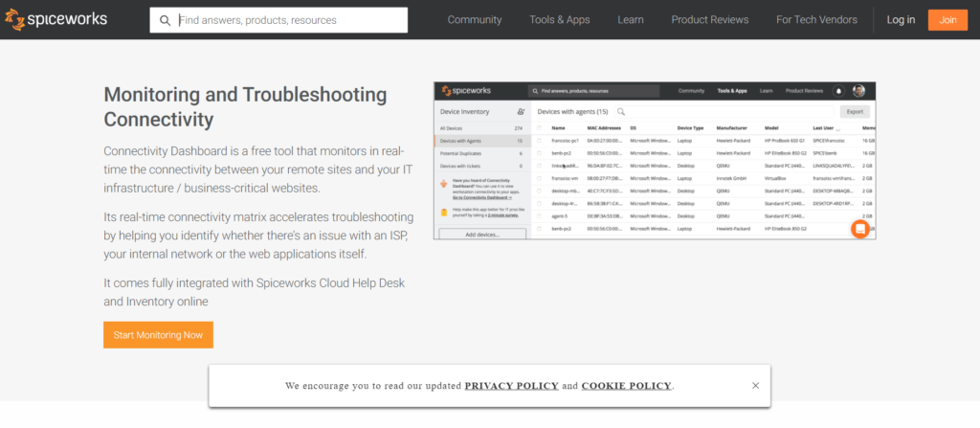Focus the Find answers, products, resources search field
The height and width of the screenshot is (428, 980).
(278, 20)
